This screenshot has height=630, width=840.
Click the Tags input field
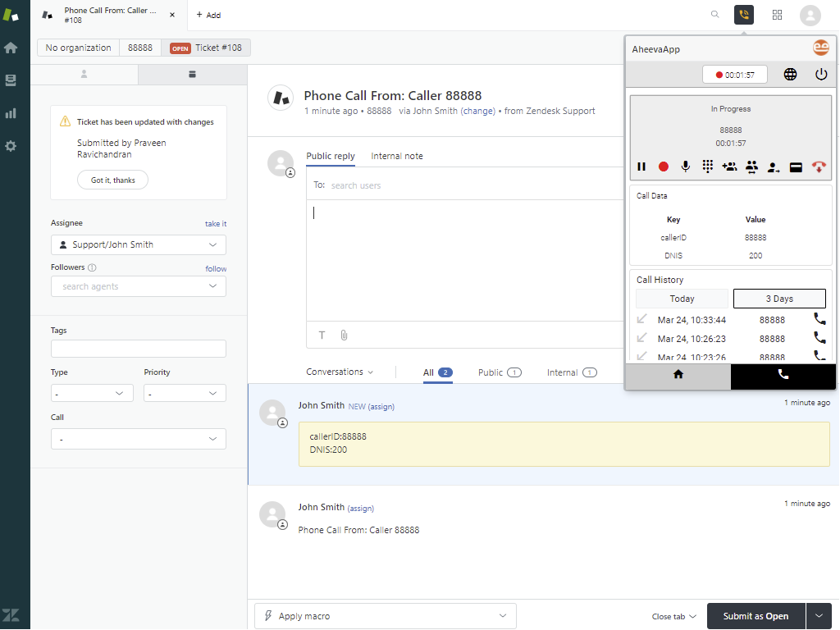click(138, 349)
